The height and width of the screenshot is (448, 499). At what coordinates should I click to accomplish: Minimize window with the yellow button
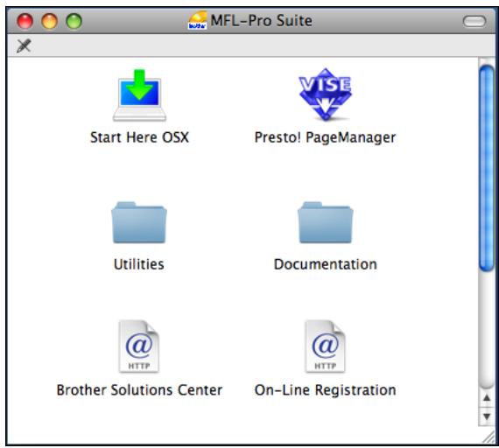(x=49, y=22)
